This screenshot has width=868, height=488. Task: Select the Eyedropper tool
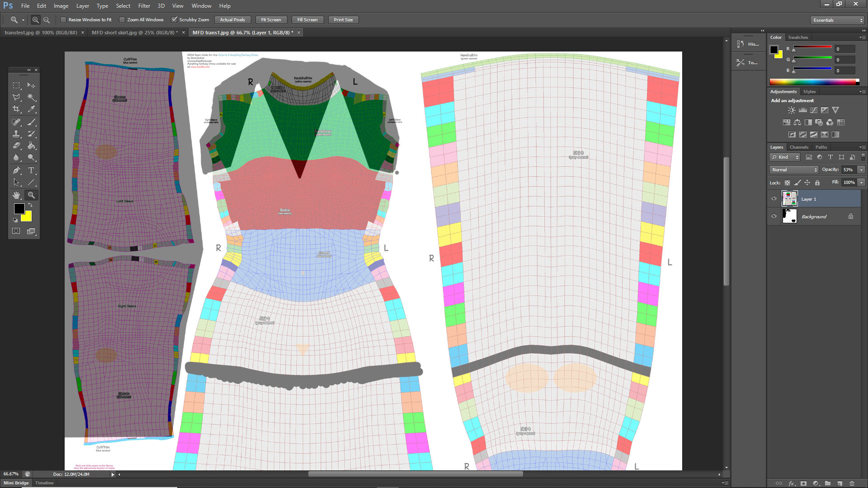pos(31,109)
